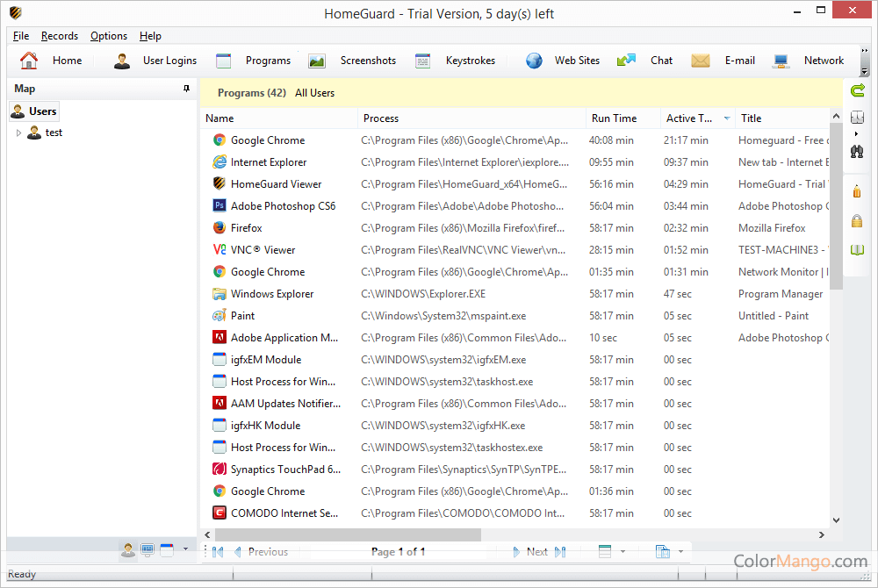Click the padlock icon in right sidebar
Screen dimensions: 878x588
pos(858,220)
